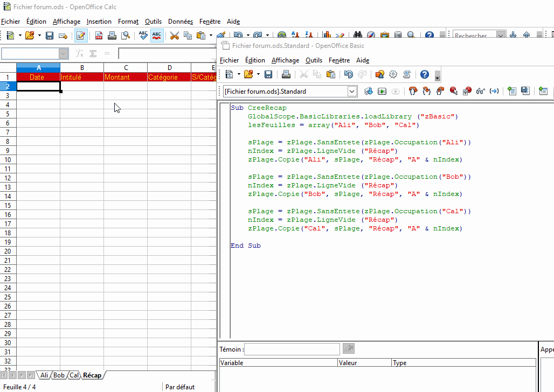This screenshot has width=554, height=392.
Task: Click Témoin watch input field
Action: coord(292,349)
